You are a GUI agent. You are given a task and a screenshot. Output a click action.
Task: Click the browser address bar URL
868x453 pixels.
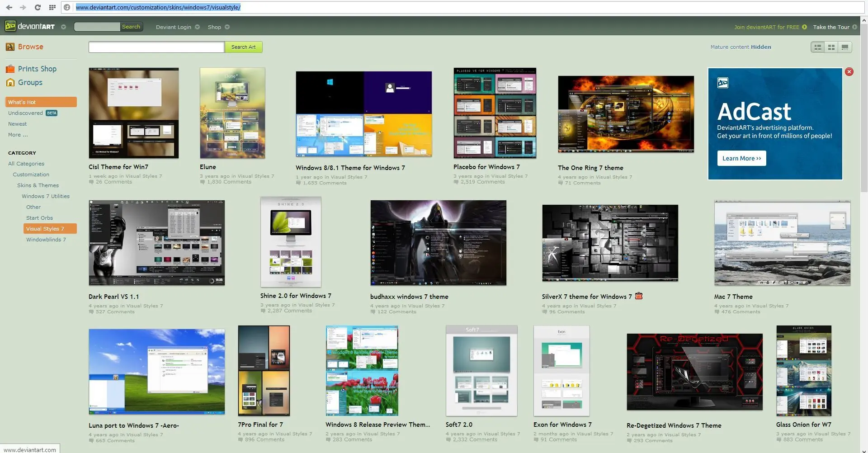point(158,7)
